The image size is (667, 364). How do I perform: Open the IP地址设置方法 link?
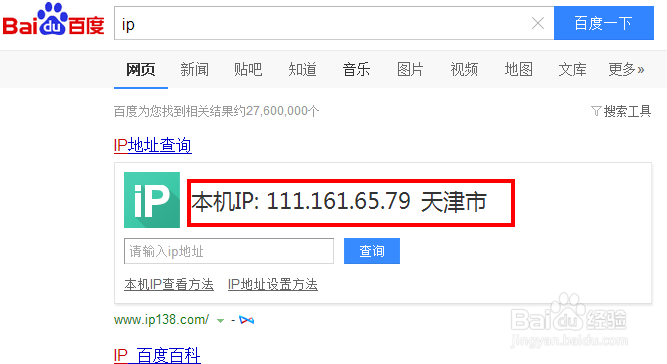click(273, 284)
